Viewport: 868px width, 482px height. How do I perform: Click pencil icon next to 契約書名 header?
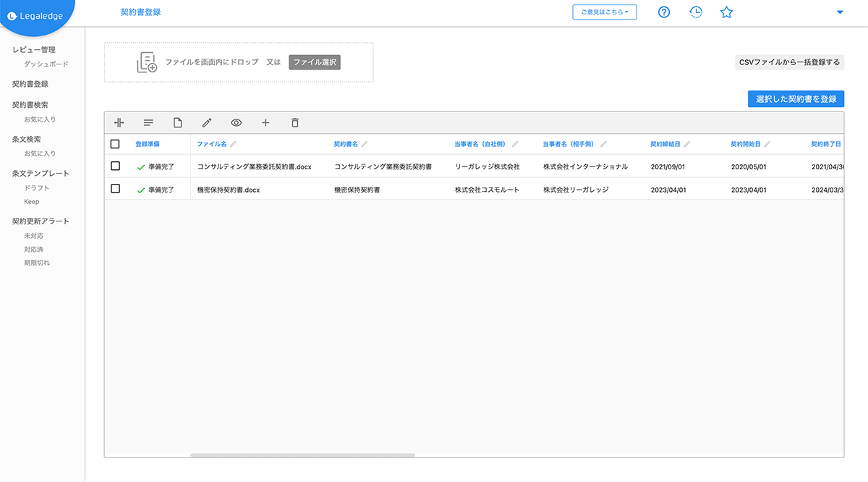coord(365,144)
